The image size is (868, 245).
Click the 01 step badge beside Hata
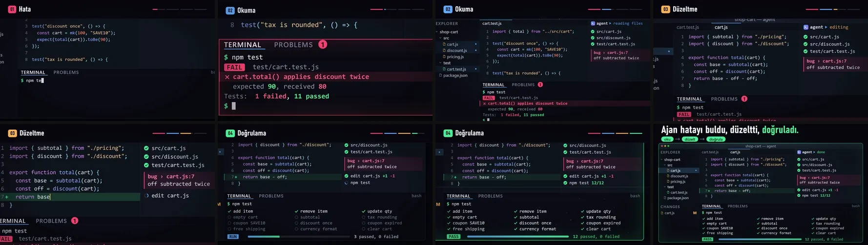pos(12,9)
